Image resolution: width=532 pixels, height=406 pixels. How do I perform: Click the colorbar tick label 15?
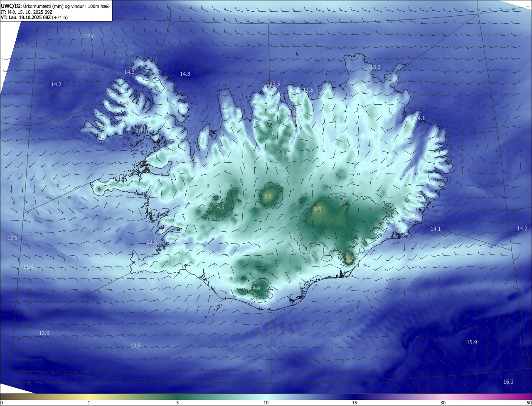355,403
